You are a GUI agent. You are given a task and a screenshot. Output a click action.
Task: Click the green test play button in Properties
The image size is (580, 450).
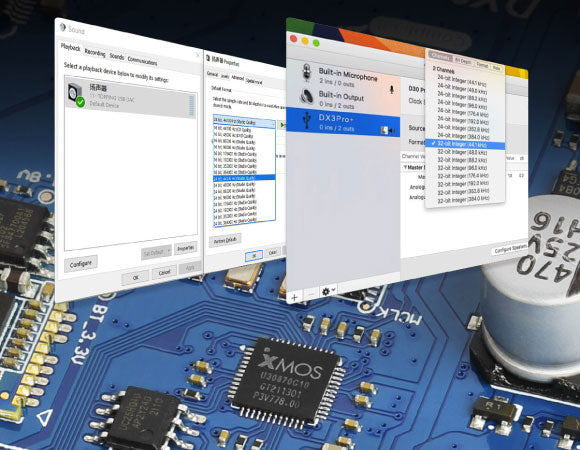click(x=283, y=125)
